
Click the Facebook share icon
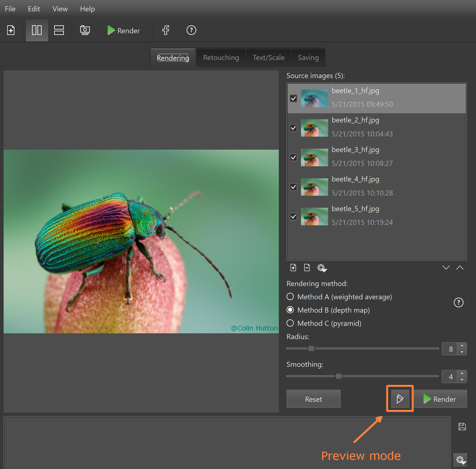[x=166, y=30]
